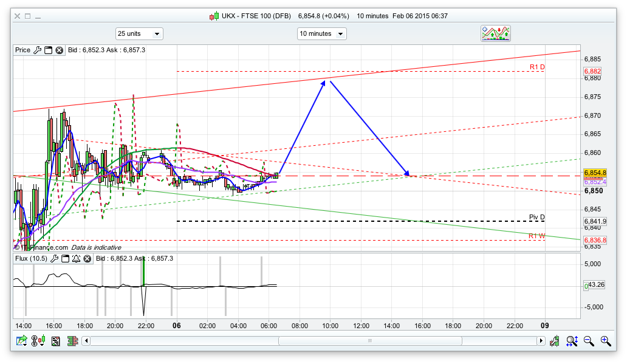
Task: Open the 25 units dropdown
Action: pos(139,34)
